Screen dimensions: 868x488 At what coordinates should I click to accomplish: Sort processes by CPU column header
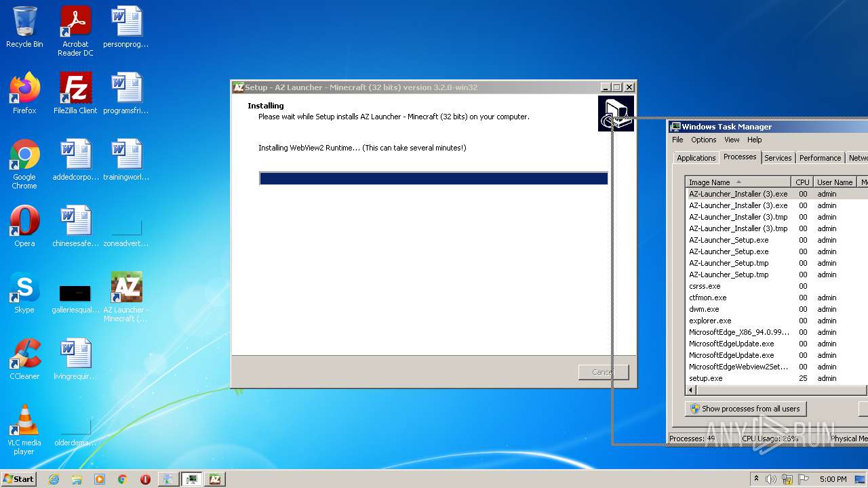(802, 182)
